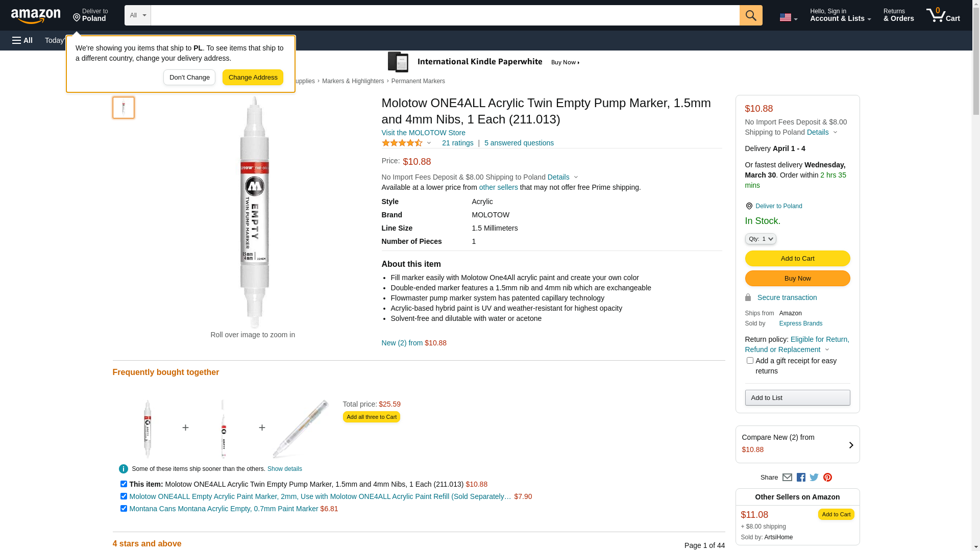Click in the Amazon search field
980x551 pixels.
(x=445, y=15)
